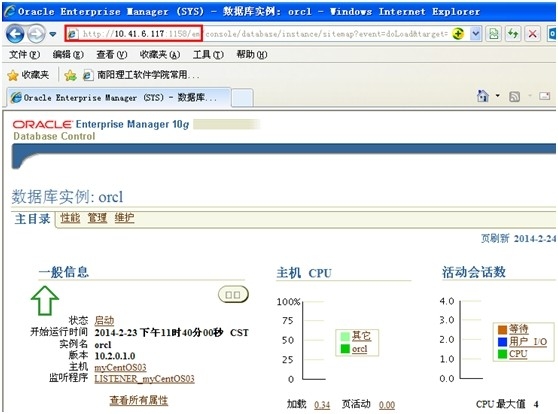Open the LISTENER_myCentOS03 listener link
The width and height of the screenshot is (558, 414).
pyautogui.click(x=144, y=378)
